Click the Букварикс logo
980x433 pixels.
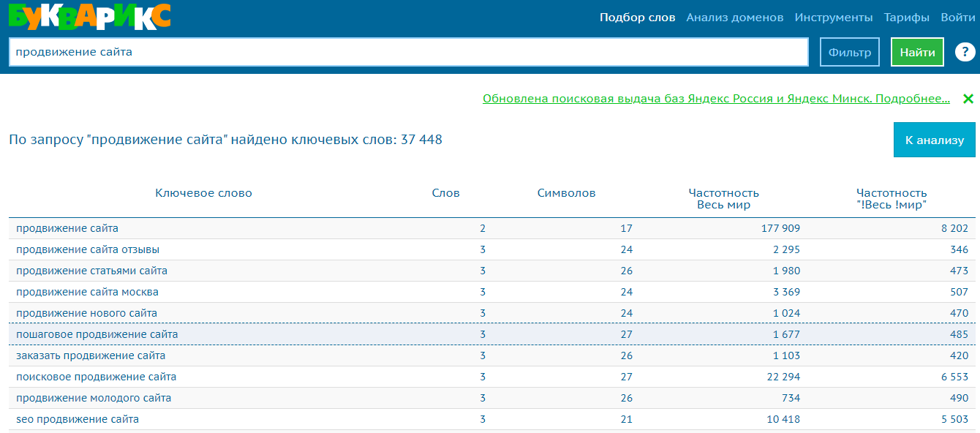coord(90,17)
